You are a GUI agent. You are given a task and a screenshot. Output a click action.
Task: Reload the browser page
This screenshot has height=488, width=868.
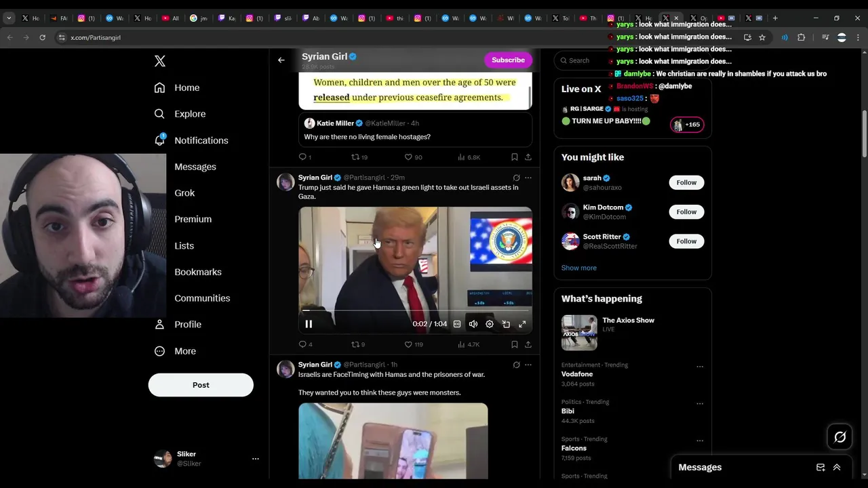pos(42,37)
